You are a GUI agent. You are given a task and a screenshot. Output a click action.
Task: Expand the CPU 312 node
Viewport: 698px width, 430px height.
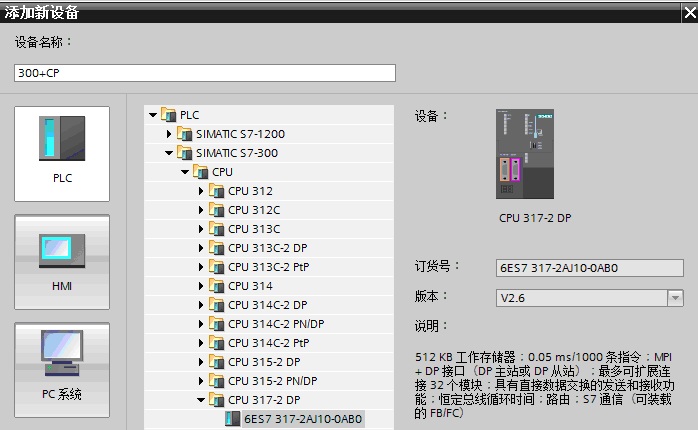[x=201, y=191]
